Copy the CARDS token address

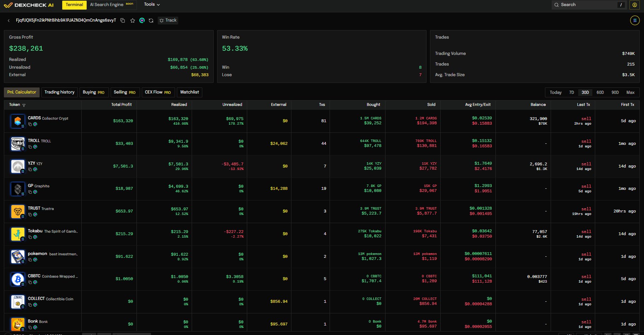(x=30, y=124)
